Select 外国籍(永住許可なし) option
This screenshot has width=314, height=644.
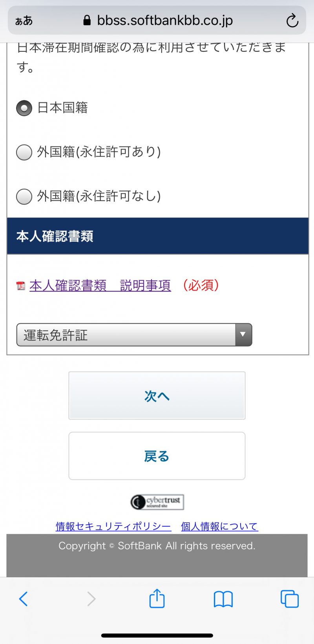(x=24, y=197)
